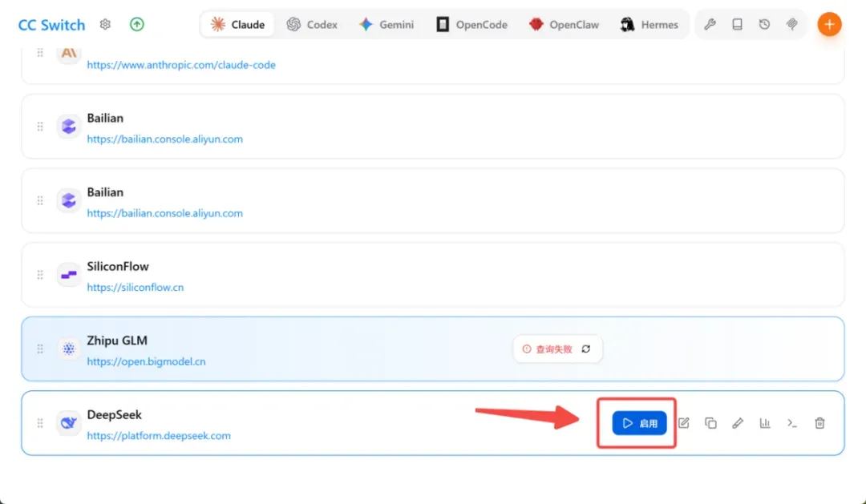The width and height of the screenshot is (866, 504).
Task: Select the upper Bailian provider name
Action: (x=105, y=118)
